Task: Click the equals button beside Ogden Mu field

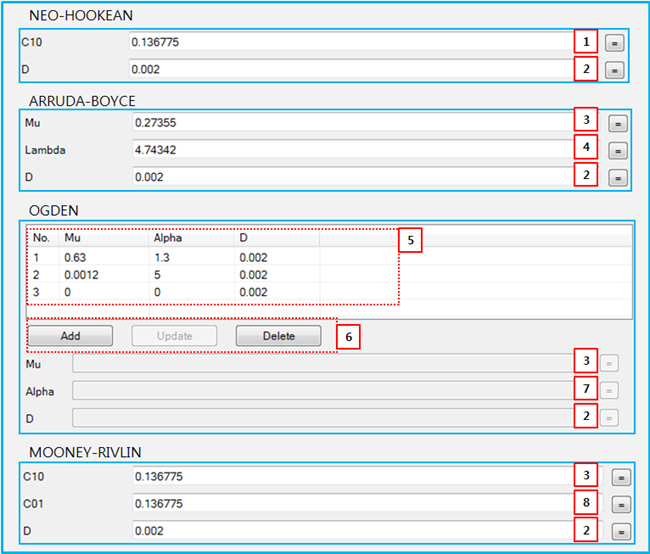Action: (x=609, y=363)
